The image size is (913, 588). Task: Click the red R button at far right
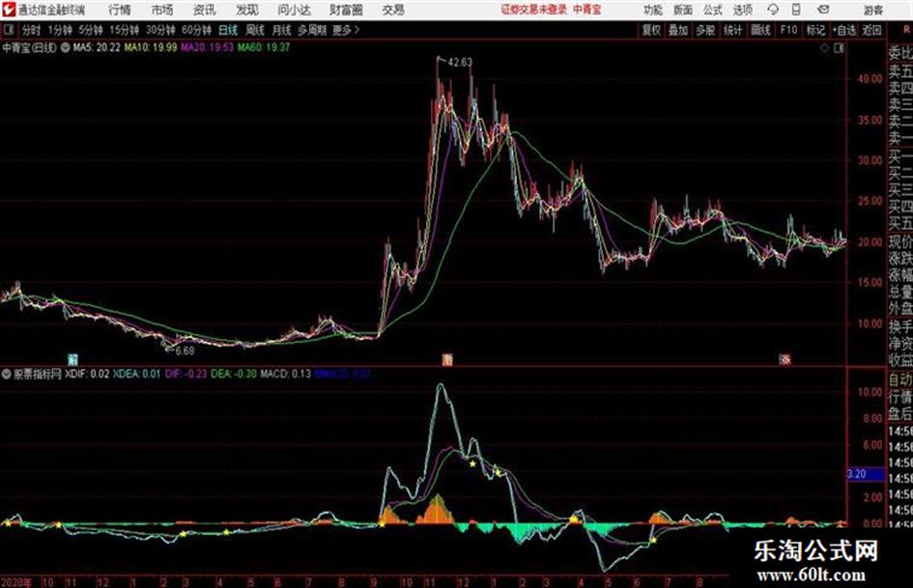tap(906, 30)
